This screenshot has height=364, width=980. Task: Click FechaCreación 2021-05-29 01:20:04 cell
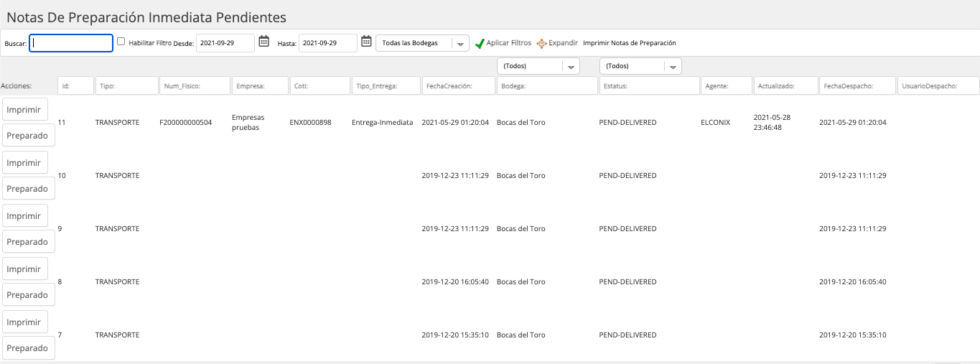click(x=455, y=123)
